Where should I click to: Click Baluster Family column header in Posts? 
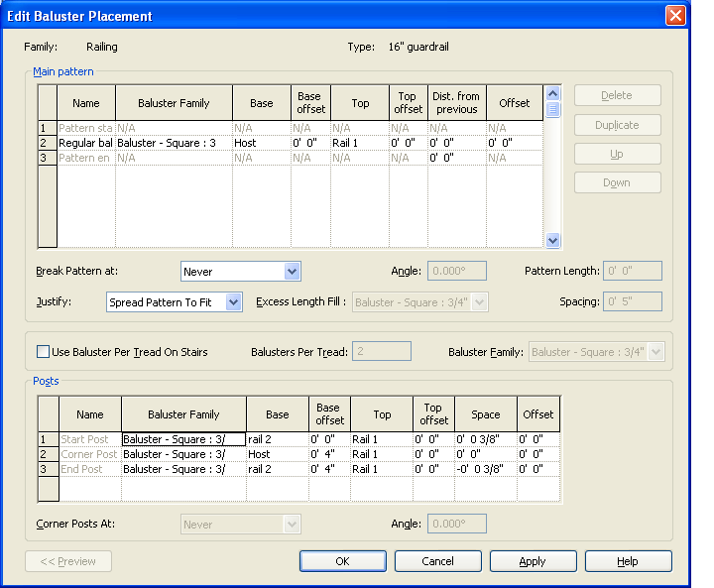tap(183, 414)
